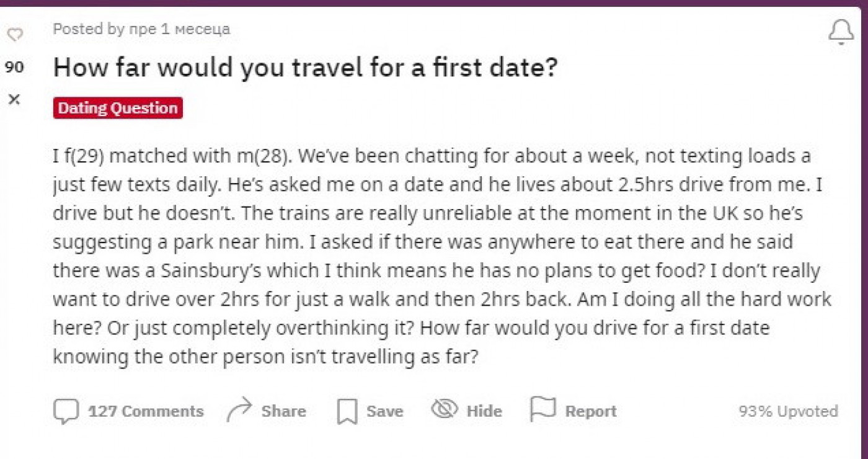Click the Share arrow icon
This screenshot has width=868, height=459.
239,411
